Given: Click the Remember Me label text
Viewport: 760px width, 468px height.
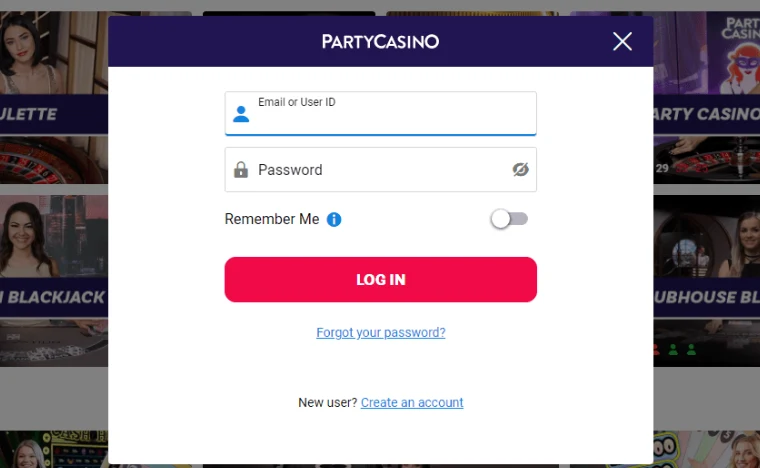Looking at the screenshot, I should click(x=272, y=219).
